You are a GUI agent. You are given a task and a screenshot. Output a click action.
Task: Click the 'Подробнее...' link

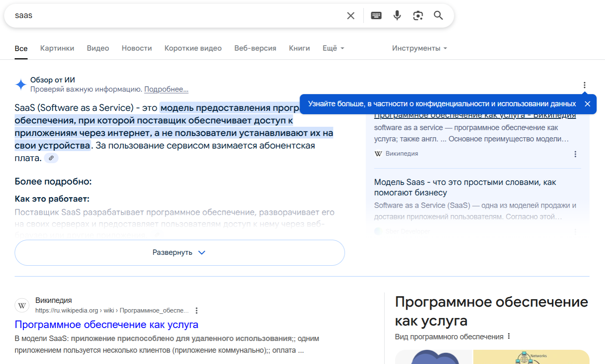pyautogui.click(x=166, y=89)
